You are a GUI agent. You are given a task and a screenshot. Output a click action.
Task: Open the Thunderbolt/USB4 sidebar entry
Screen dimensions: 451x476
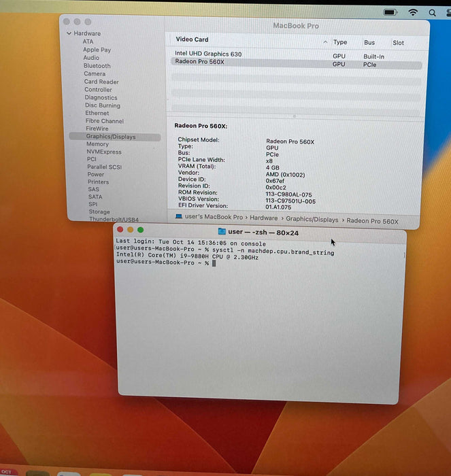coord(114,220)
